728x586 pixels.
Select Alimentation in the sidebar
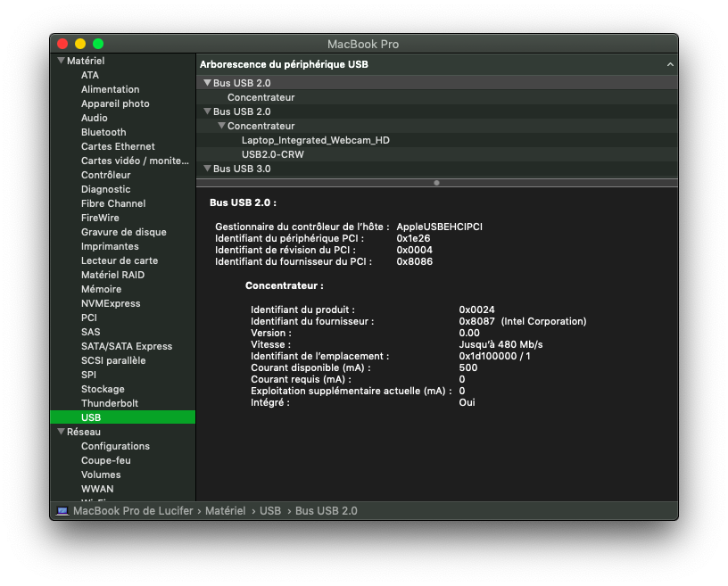[x=110, y=89]
